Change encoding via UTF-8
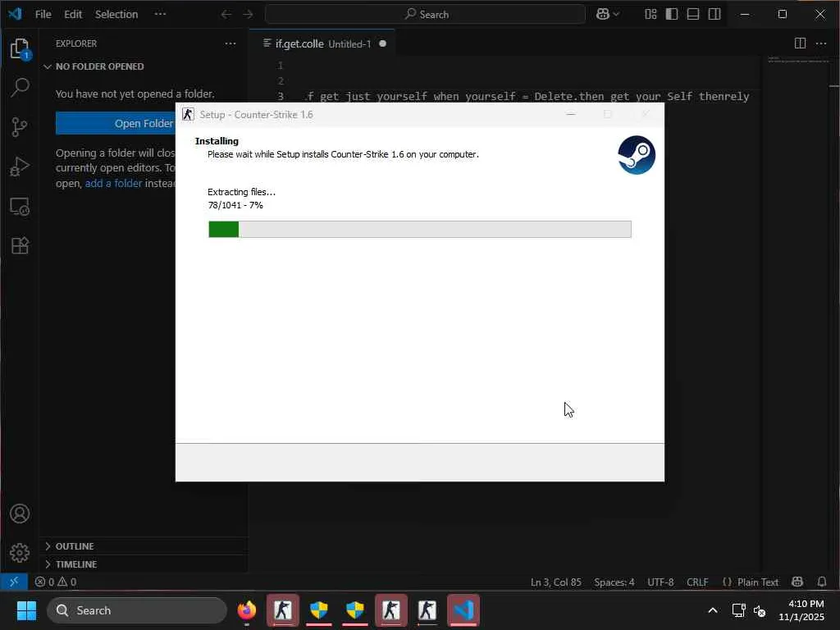Viewport: 840px width, 630px height. click(660, 582)
